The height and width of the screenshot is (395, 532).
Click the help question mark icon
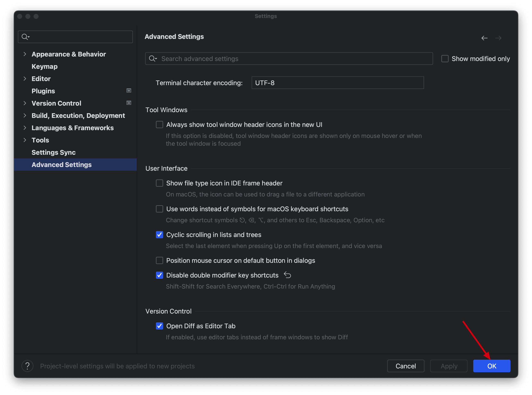pos(27,366)
